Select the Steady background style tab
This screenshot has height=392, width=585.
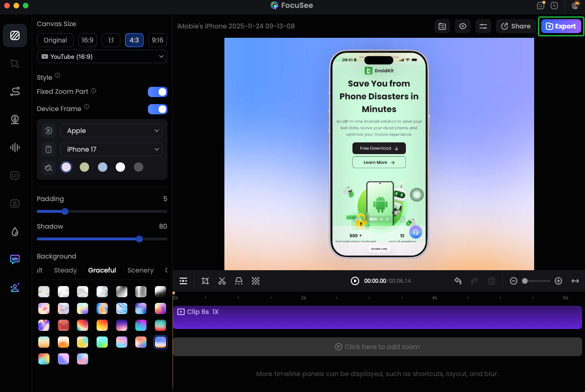tap(65, 270)
